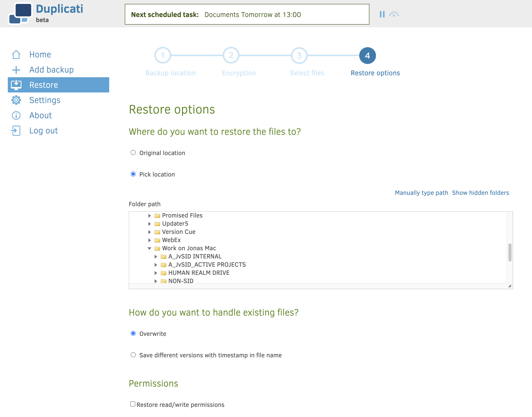Select the Original location radio button
This screenshot has width=532, height=417.
[133, 153]
